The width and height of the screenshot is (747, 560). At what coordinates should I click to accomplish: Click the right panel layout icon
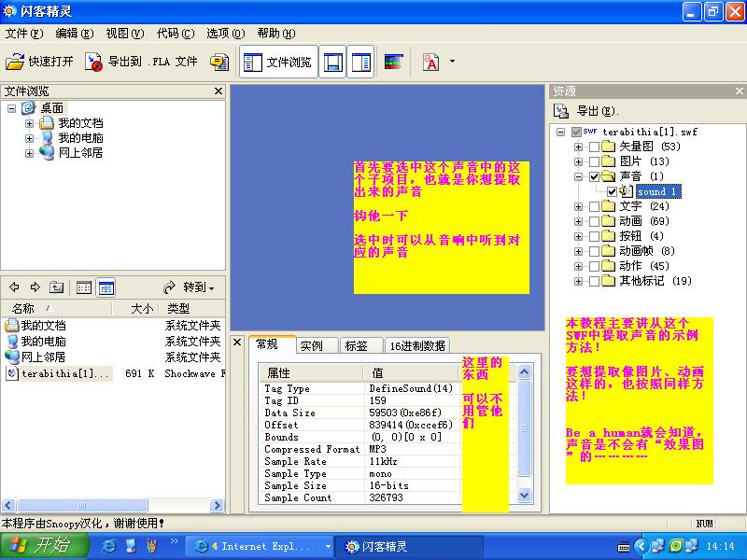click(361, 62)
